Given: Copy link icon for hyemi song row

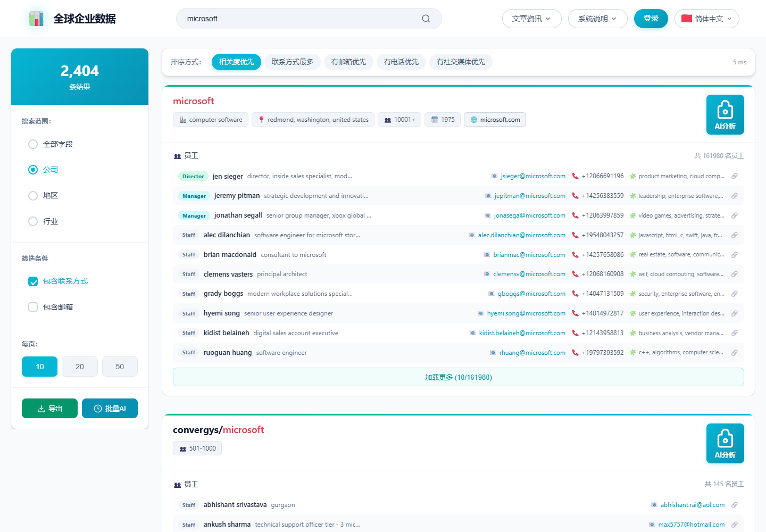Looking at the screenshot, I should (735, 313).
